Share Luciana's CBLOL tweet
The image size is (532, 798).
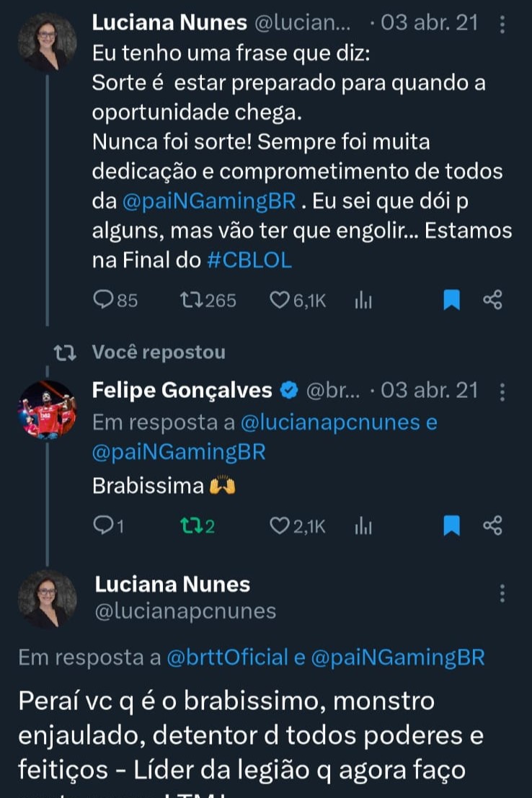point(492,300)
